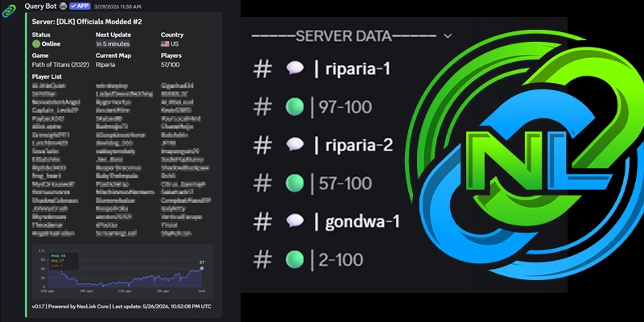644x322 pixels.
Task: Click the hash icon for 57-100 channel
Action: click(x=262, y=184)
